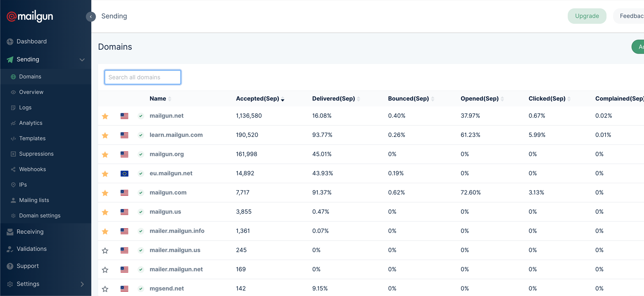Click the Validations person icon
644x296 pixels.
[10, 249]
